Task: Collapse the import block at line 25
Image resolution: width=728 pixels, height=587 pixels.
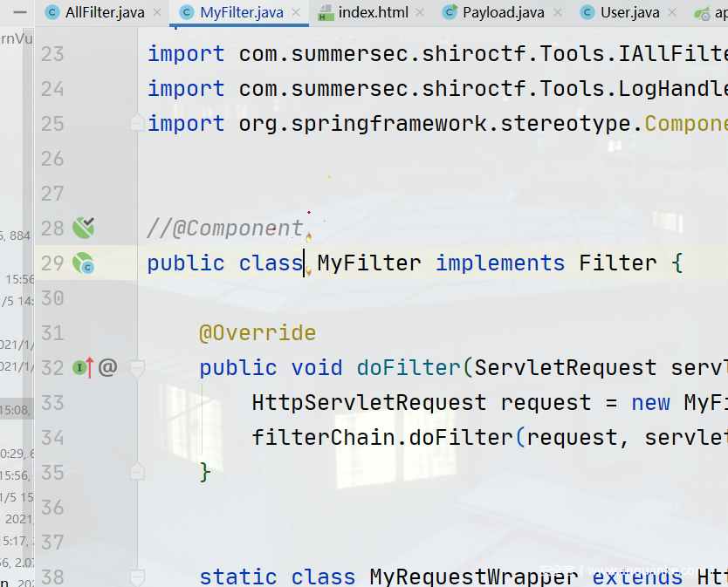Action: (137, 122)
